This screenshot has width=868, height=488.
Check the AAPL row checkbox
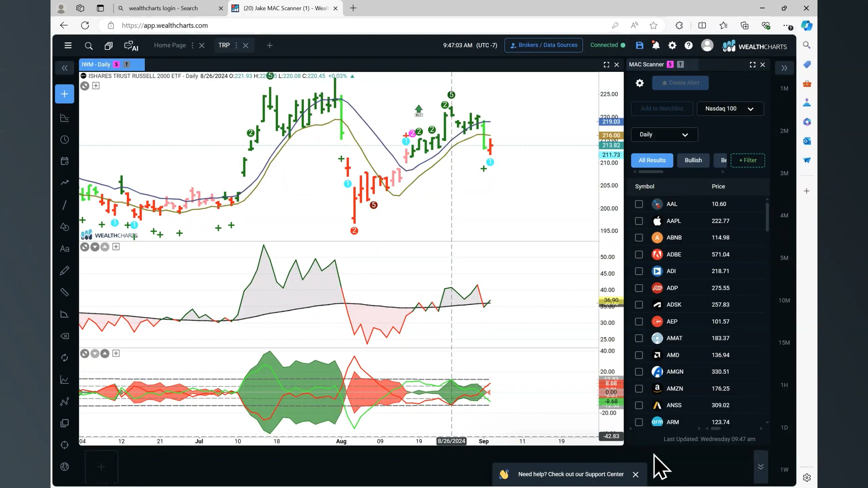coord(639,221)
